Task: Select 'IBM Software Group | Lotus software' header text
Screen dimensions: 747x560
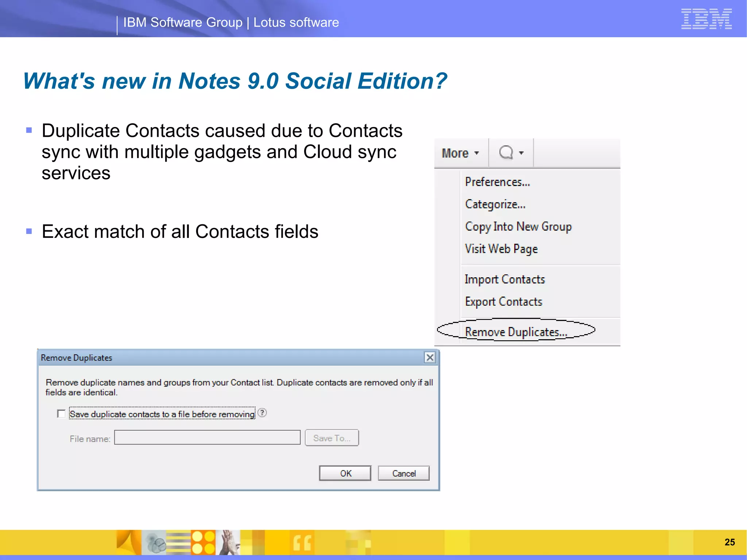Action: 231,22
